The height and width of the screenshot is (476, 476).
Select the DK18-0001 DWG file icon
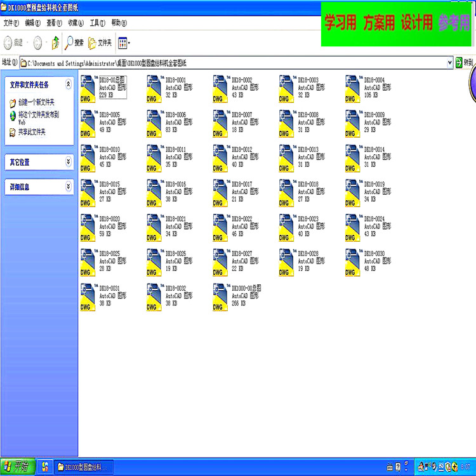[x=154, y=89]
